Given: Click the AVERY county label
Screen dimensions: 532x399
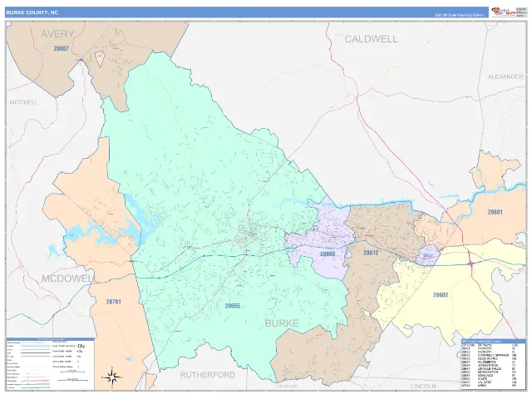Looking at the screenshot, I should coord(57,34).
